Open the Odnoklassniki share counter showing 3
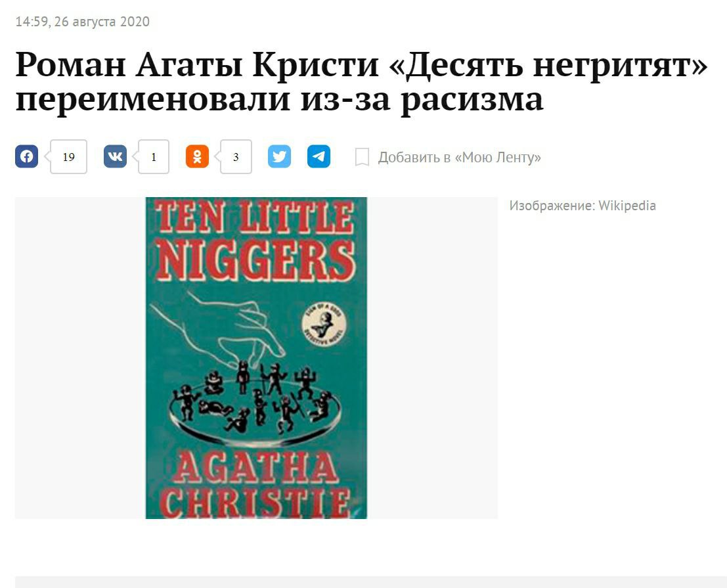 click(x=236, y=157)
